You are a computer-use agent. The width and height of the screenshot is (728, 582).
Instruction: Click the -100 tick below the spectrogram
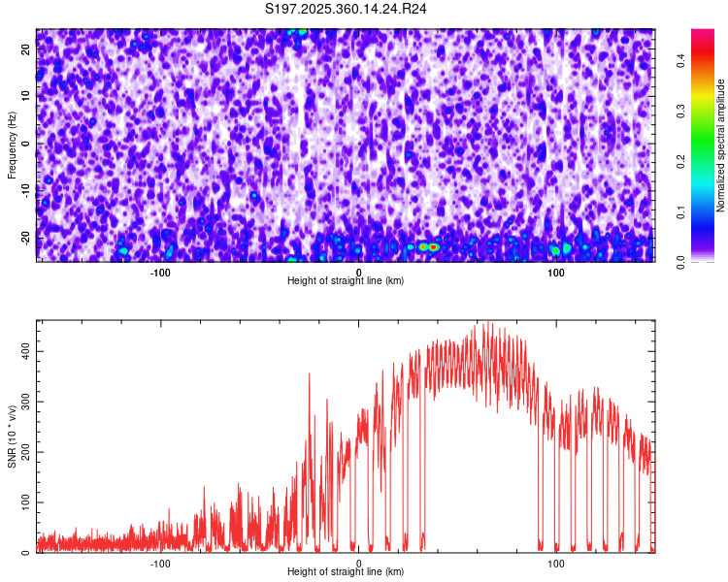point(160,272)
